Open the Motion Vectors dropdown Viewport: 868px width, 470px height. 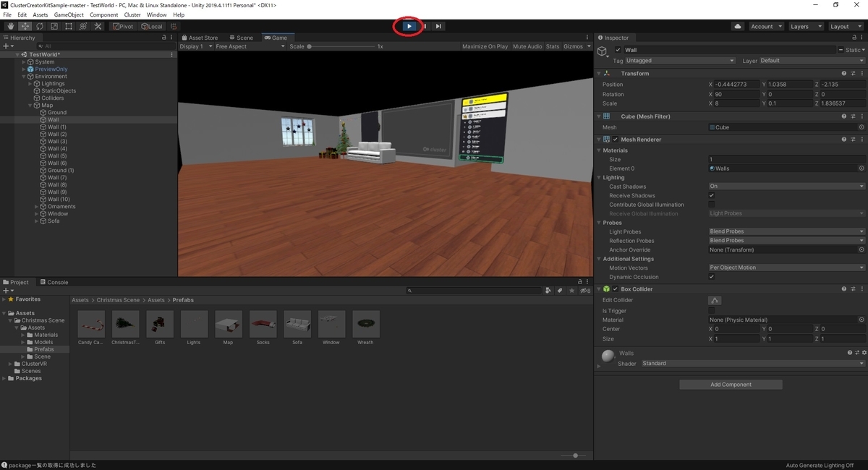click(786, 268)
